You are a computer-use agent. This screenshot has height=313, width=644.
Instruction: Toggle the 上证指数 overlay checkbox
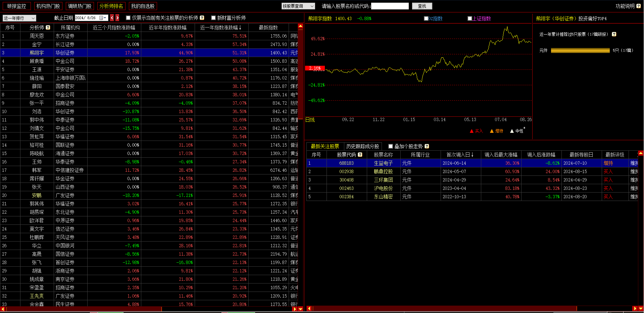[x=470, y=18]
